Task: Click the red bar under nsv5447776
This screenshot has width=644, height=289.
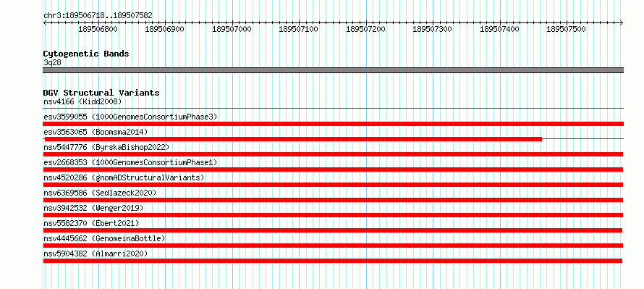Action: point(333,154)
